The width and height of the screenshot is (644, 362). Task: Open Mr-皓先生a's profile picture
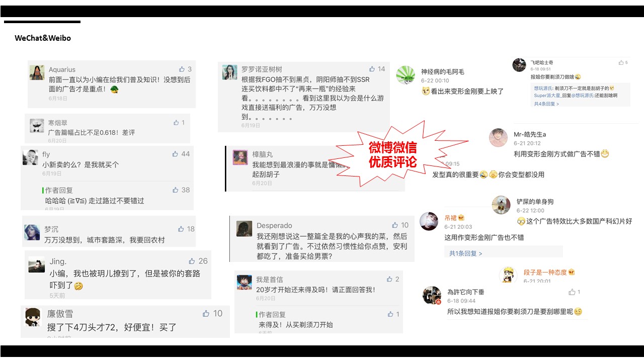[x=498, y=138]
